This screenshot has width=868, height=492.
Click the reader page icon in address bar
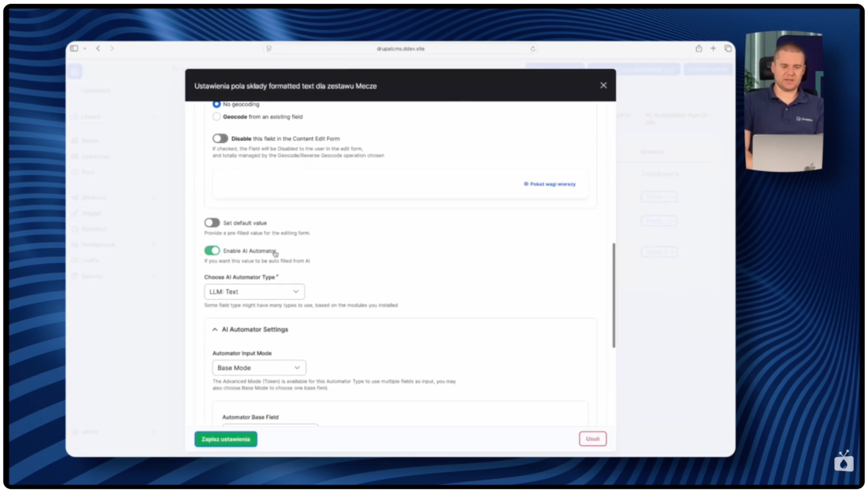point(269,49)
